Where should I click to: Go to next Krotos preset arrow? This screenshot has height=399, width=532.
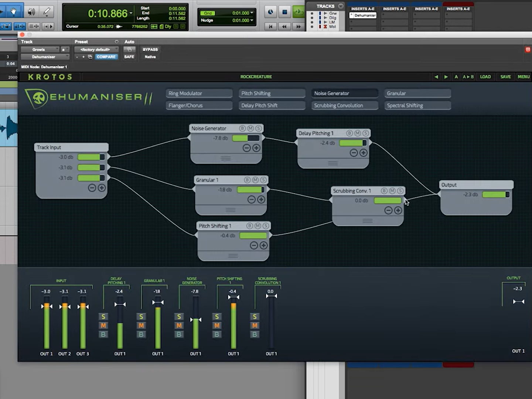coord(446,77)
